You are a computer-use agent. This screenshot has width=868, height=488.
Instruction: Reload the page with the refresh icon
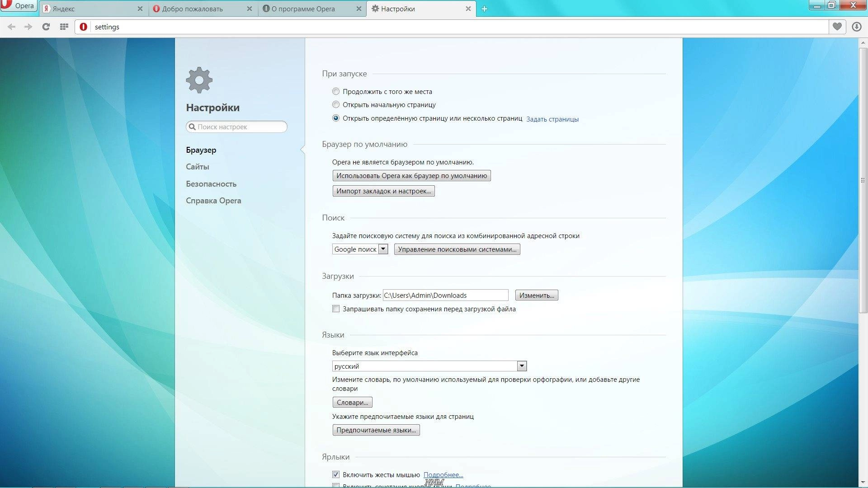[46, 27]
